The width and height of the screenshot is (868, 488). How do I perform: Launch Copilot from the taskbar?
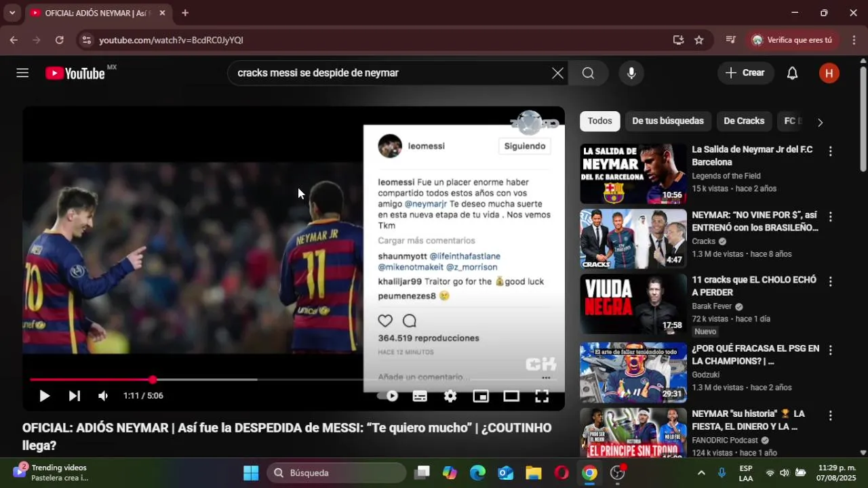click(450, 473)
